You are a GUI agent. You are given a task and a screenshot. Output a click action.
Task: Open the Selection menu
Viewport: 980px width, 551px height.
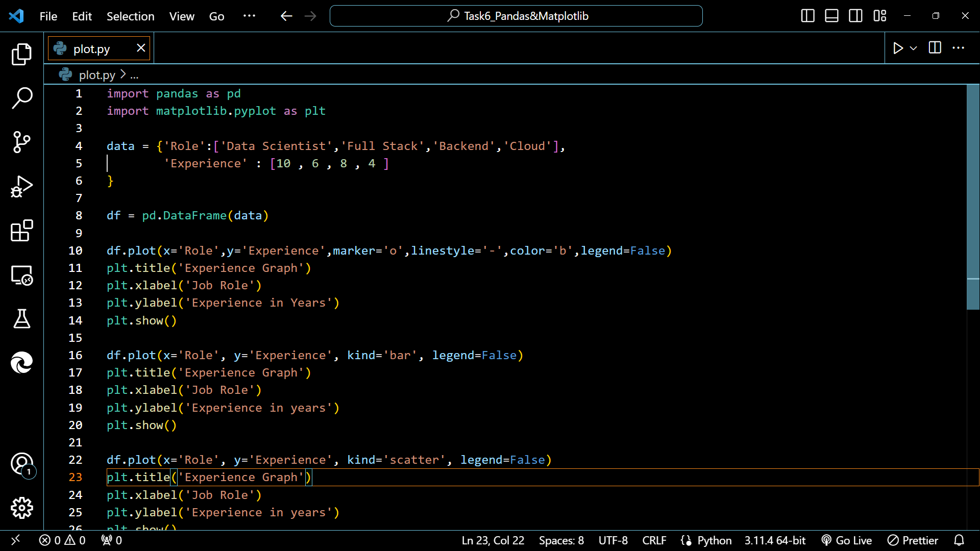(x=130, y=16)
